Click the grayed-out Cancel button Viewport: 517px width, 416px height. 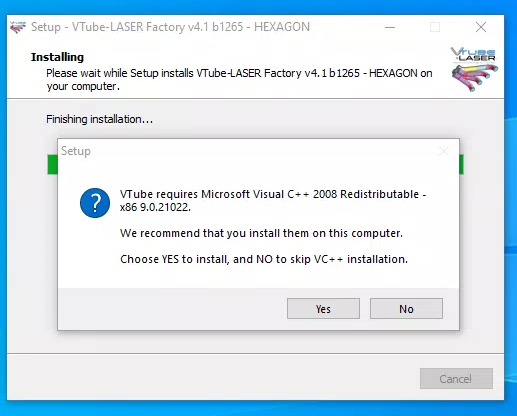click(456, 378)
